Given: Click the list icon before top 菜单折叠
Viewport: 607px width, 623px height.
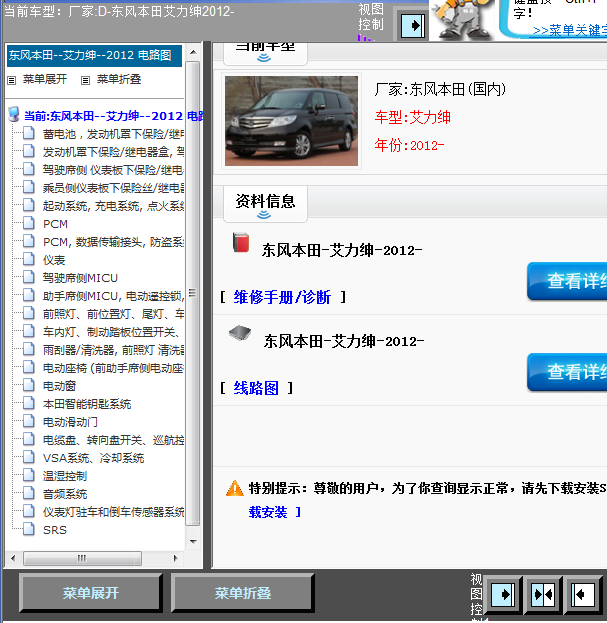Looking at the screenshot, I should pyautogui.click(x=85, y=80).
